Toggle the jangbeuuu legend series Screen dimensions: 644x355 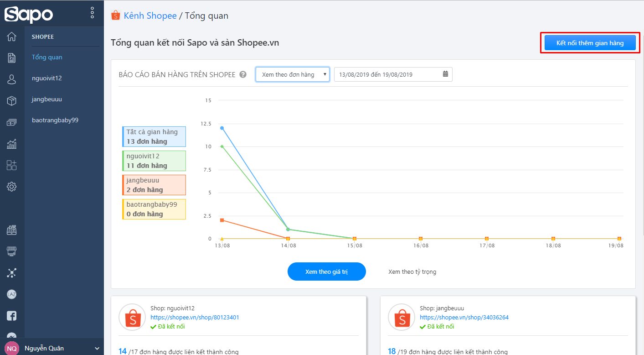coord(154,185)
